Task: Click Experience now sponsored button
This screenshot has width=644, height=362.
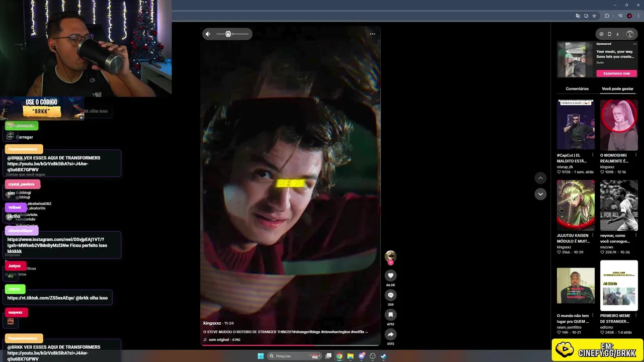Action: click(617, 73)
